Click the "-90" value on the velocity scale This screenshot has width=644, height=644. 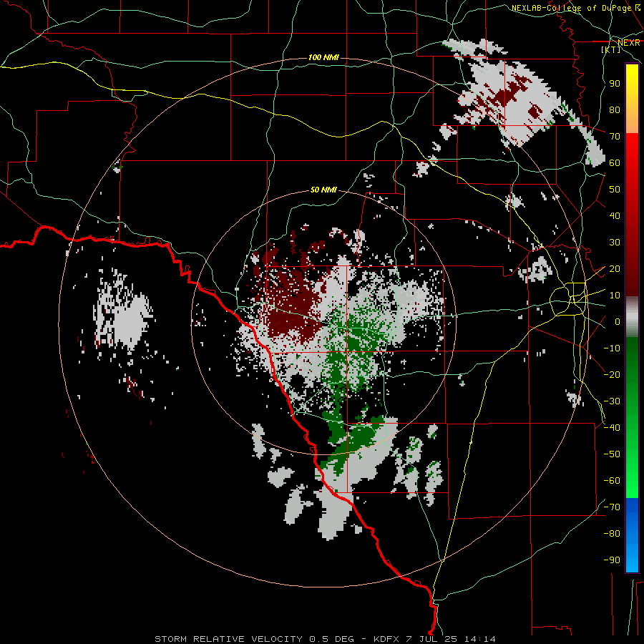612,560
